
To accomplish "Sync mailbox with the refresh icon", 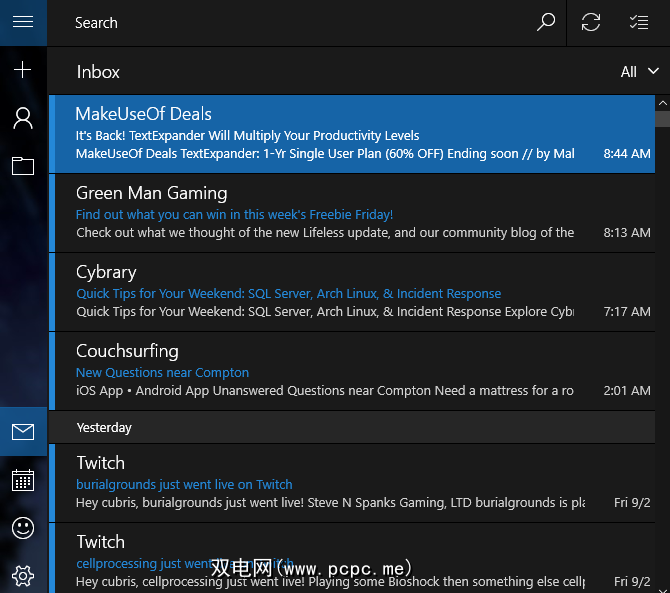I will [x=591, y=22].
